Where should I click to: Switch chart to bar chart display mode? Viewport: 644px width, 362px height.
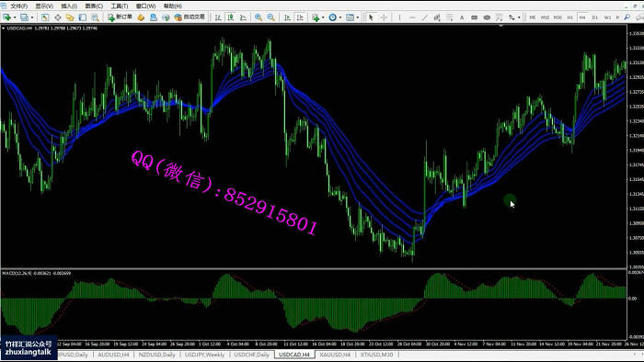pyautogui.click(x=218, y=17)
